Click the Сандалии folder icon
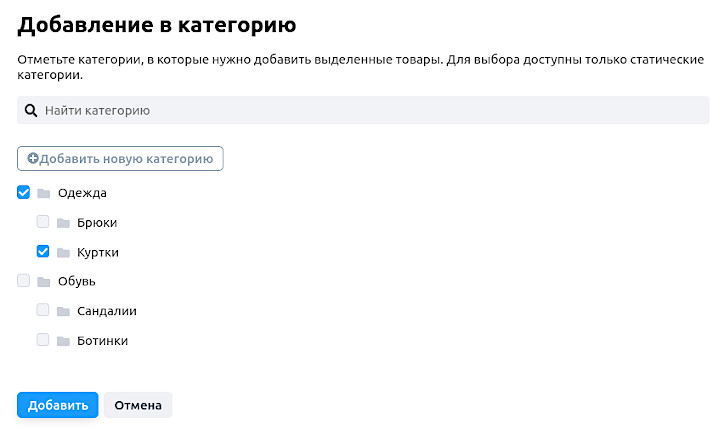Image resolution: width=724 pixels, height=430 pixels. point(63,312)
